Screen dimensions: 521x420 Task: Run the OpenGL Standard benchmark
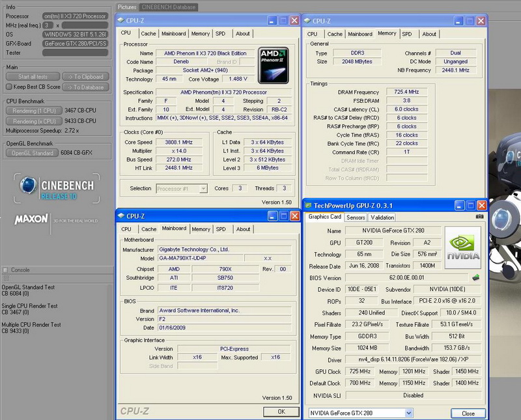[33, 153]
